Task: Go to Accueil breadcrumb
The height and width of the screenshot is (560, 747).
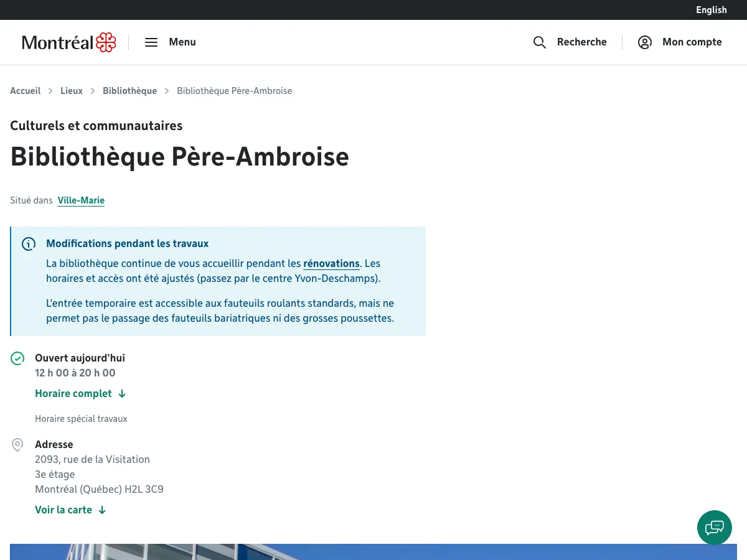Action: [x=26, y=91]
